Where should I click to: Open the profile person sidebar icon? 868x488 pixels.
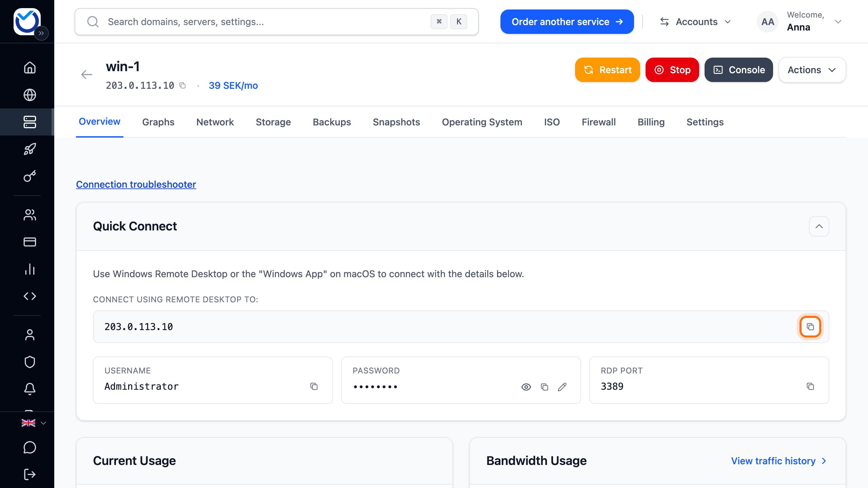point(30,335)
